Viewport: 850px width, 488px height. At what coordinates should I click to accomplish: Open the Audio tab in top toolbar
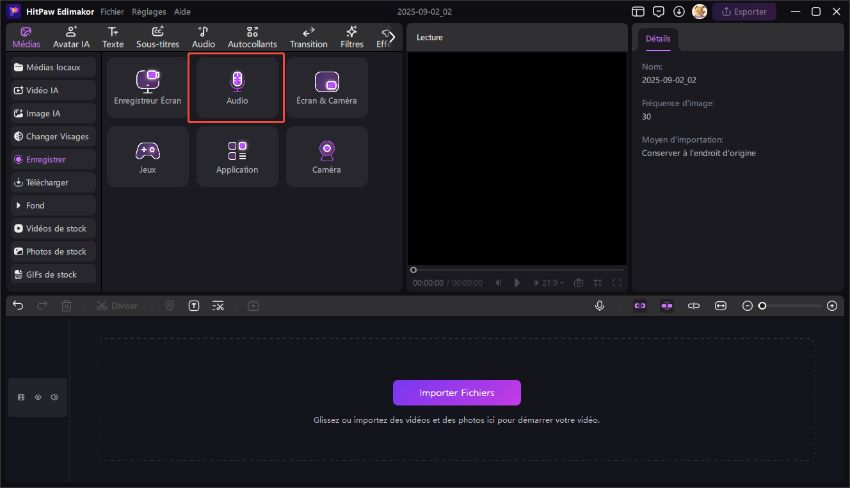point(203,37)
